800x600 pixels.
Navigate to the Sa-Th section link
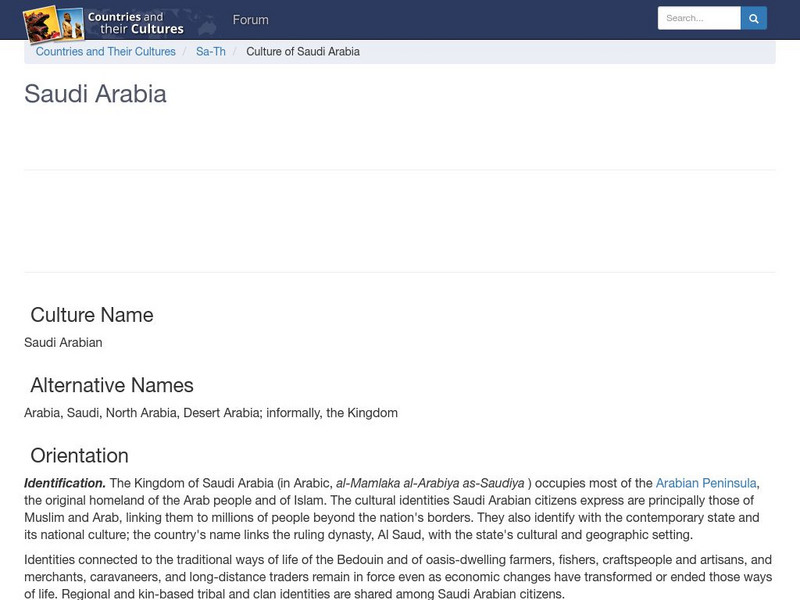point(210,51)
